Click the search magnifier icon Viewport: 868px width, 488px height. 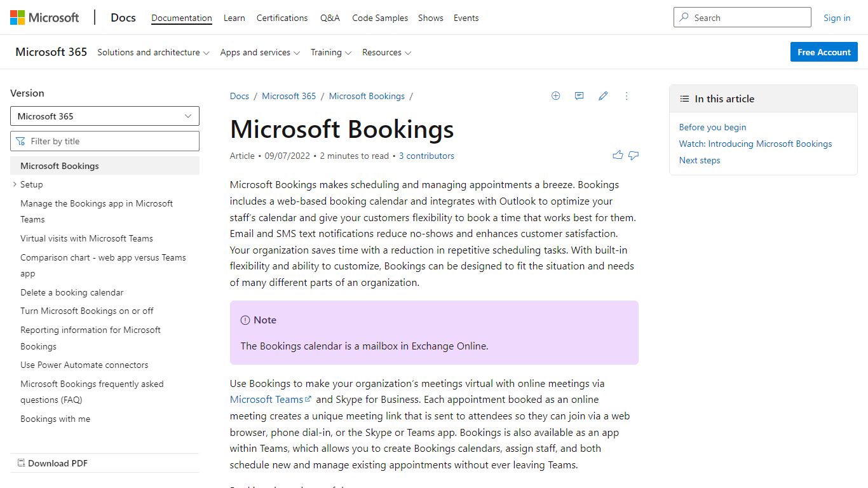pos(684,18)
